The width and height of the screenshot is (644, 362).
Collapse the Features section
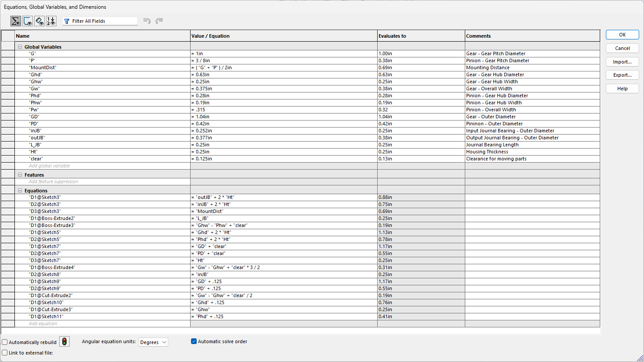click(x=20, y=175)
